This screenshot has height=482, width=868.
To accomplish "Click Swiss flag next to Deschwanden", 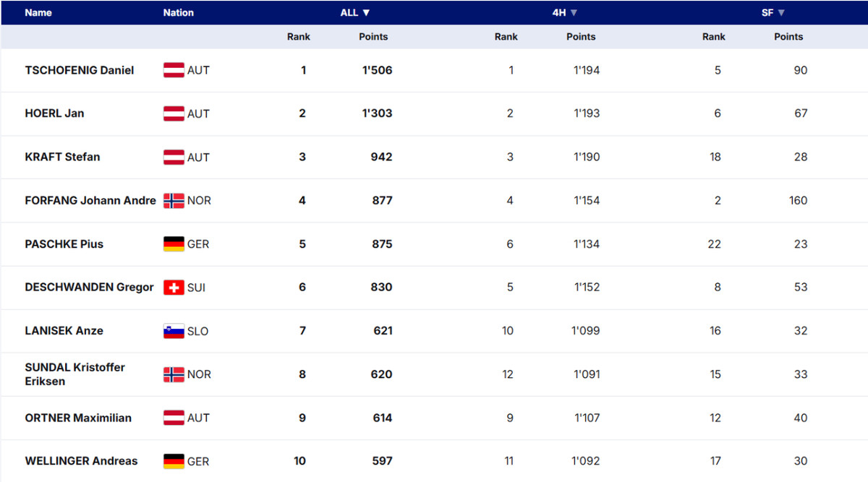I will coord(174,288).
